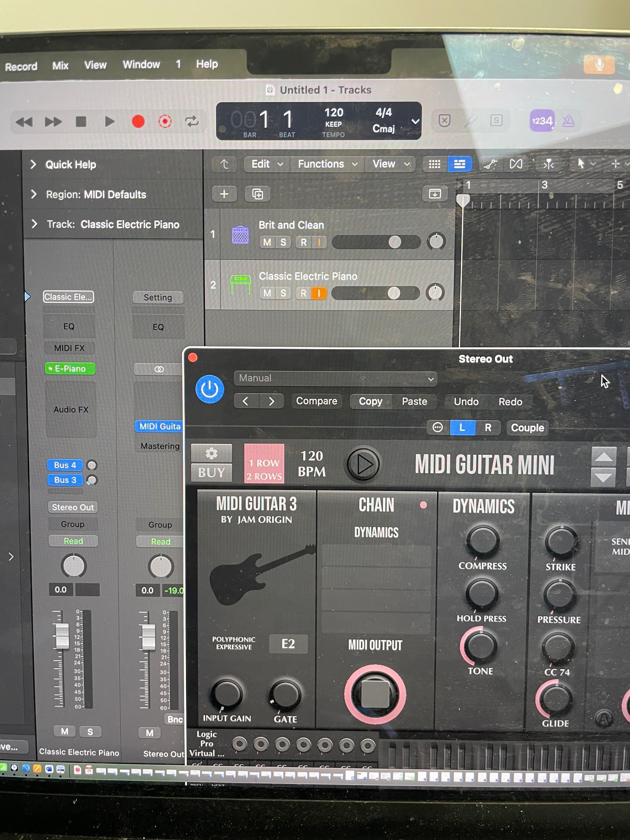Toggle the Cycle loop mode button
Image resolution: width=630 pixels, height=840 pixels.
tap(192, 121)
